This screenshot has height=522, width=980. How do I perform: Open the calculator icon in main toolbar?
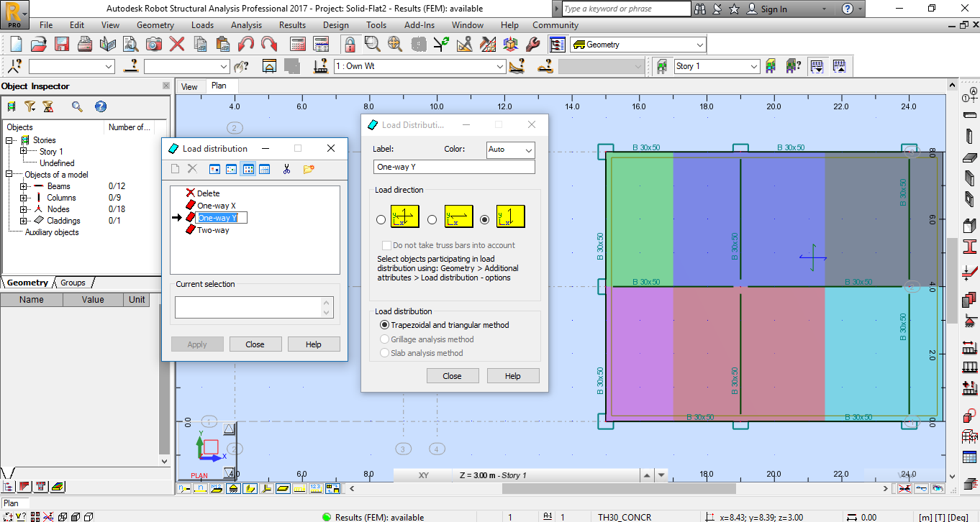click(x=298, y=44)
